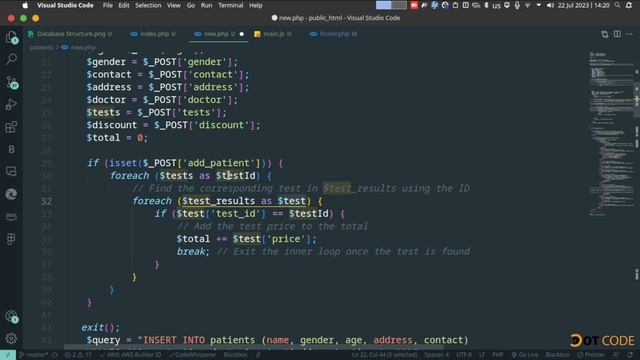The width and height of the screenshot is (640, 360).
Task: Click new.php in the breadcrumb
Action: coord(83,47)
